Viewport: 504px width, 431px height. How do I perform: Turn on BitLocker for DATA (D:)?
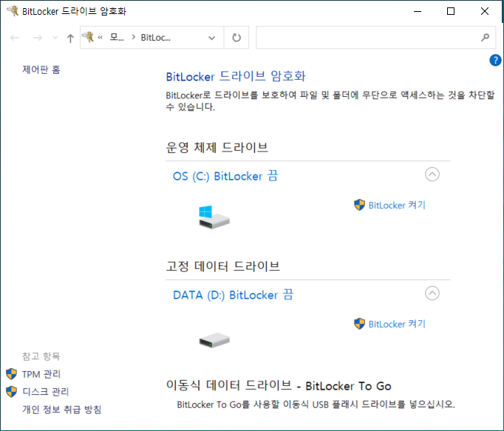pos(396,324)
